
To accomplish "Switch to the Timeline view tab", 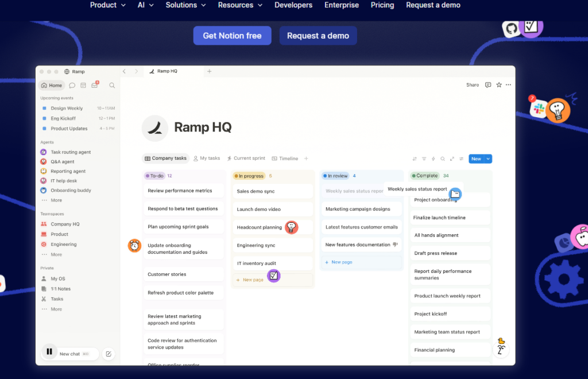I will [285, 158].
